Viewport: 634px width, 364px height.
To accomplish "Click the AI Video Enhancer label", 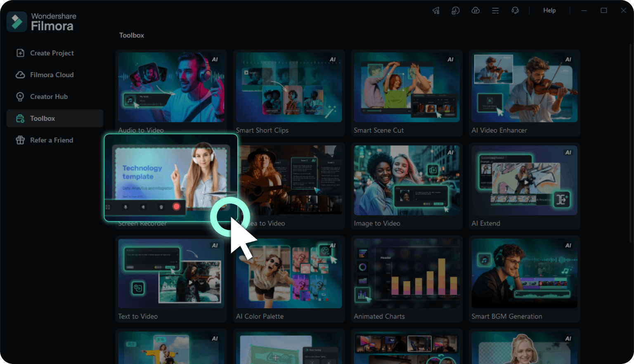I will 499,130.
